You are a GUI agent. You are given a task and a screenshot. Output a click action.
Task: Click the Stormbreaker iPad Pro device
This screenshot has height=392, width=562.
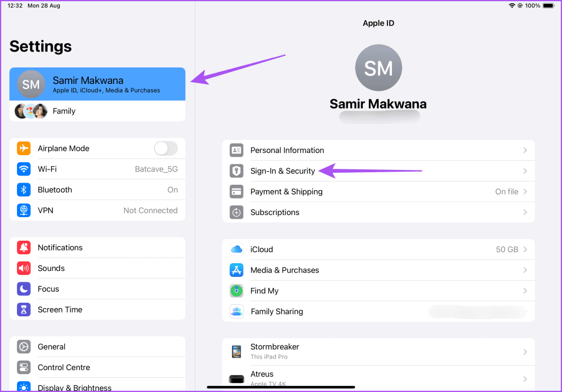coord(379,351)
